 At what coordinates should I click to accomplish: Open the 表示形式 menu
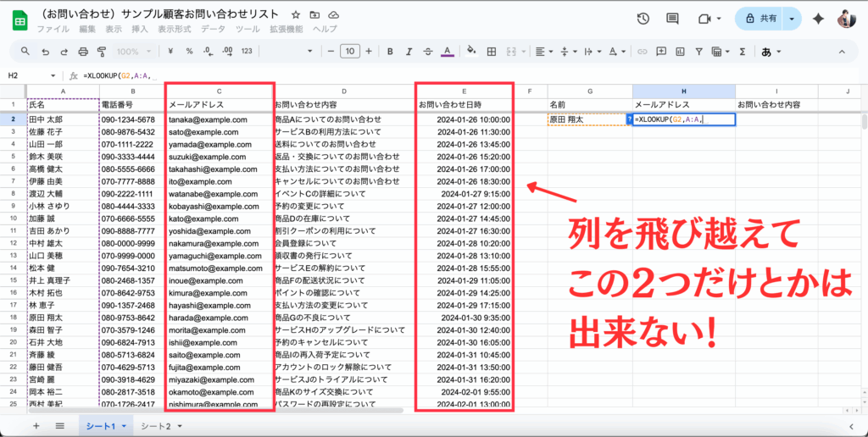tap(175, 30)
